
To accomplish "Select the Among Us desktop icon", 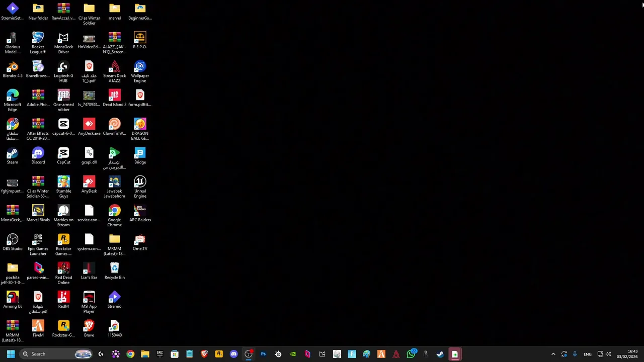I will 13,300.
